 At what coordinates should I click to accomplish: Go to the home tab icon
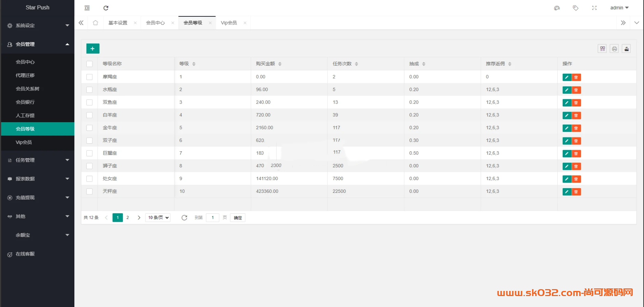(x=95, y=23)
